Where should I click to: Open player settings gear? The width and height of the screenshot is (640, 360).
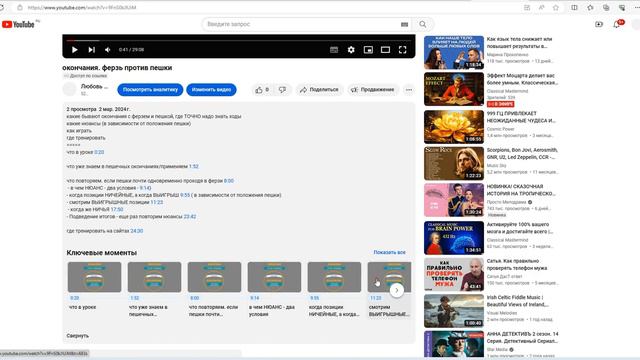(x=351, y=50)
